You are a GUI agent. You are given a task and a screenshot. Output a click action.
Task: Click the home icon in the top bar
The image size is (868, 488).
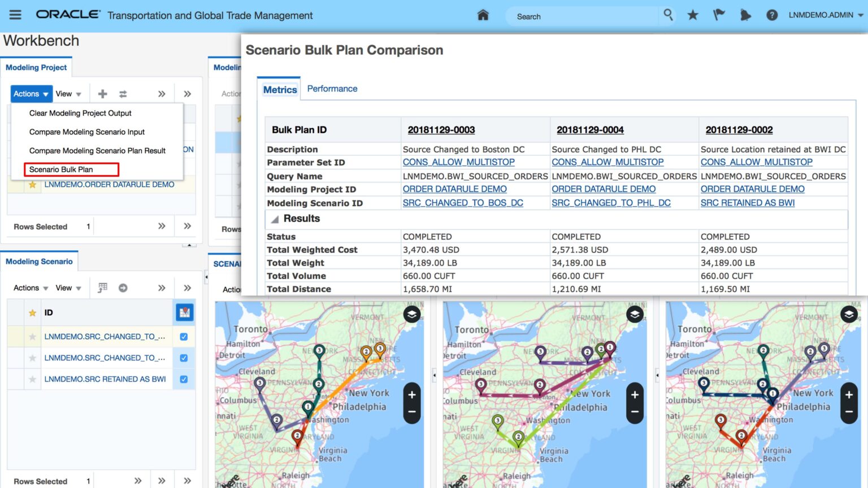(x=483, y=16)
